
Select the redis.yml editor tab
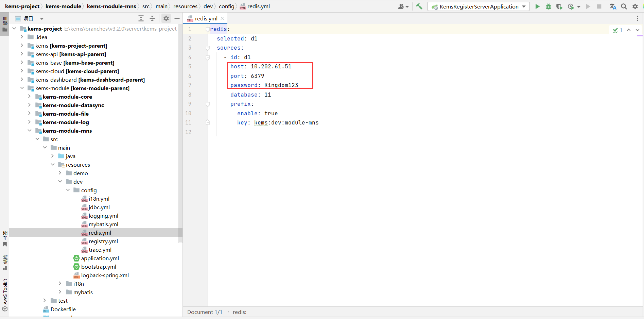pos(206,18)
